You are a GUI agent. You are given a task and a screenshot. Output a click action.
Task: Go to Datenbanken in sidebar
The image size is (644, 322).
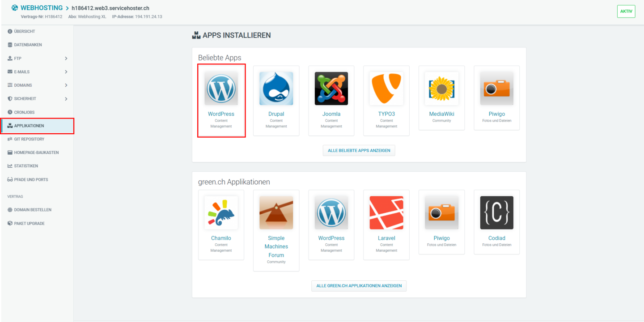coord(37,45)
